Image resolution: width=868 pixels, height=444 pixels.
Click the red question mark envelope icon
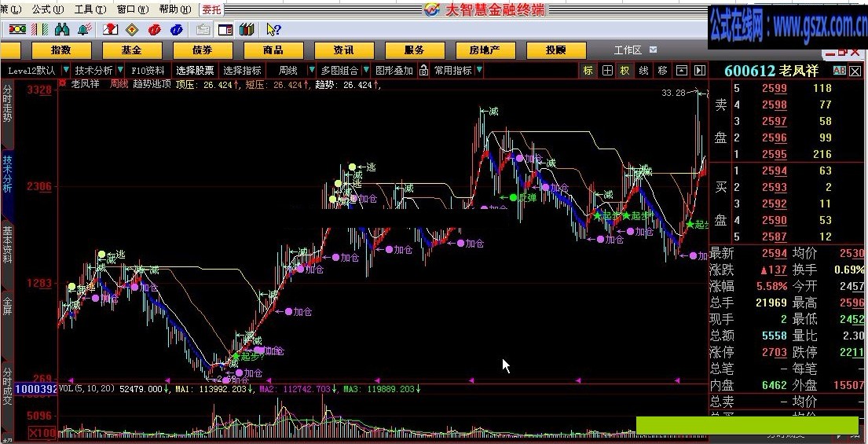tap(111, 29)
